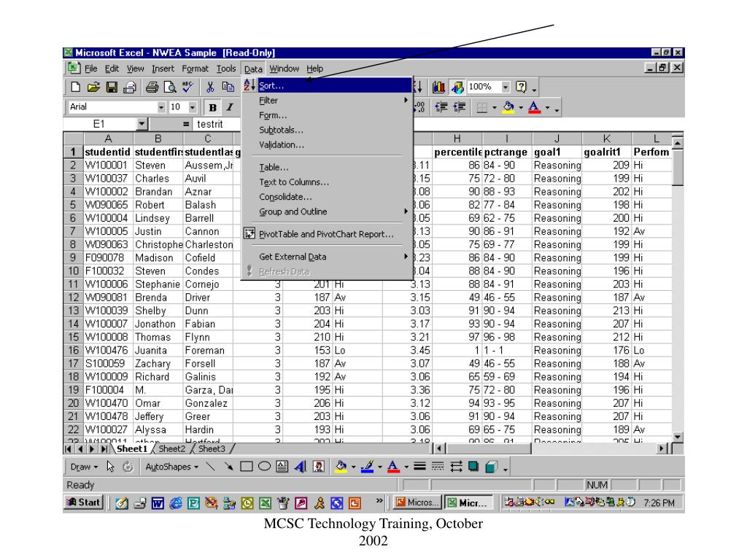747x560 pixels.
Task: Click the Print icon
Action: pos(152,87)
